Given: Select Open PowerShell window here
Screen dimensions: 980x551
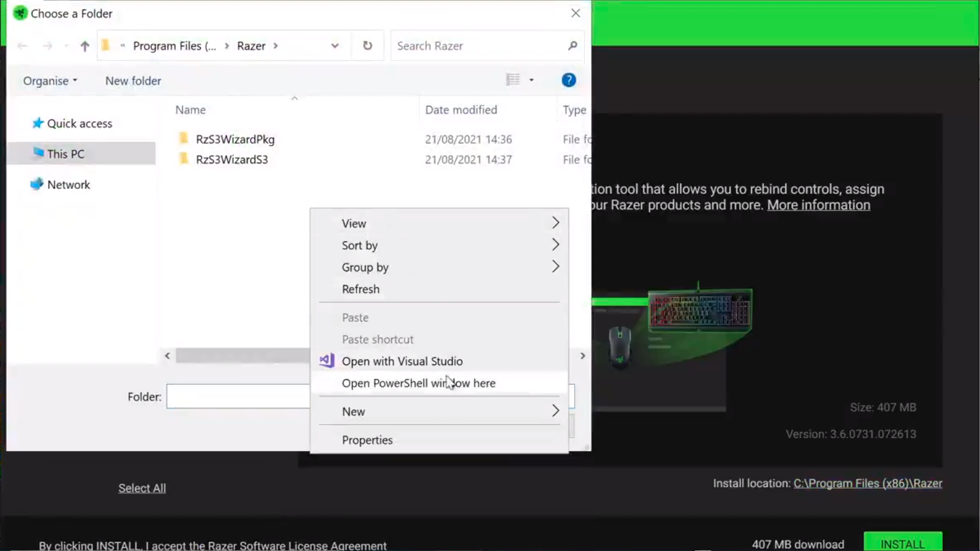Looking at the screenshot, I should pyautogui.click(x=418, y=383).
